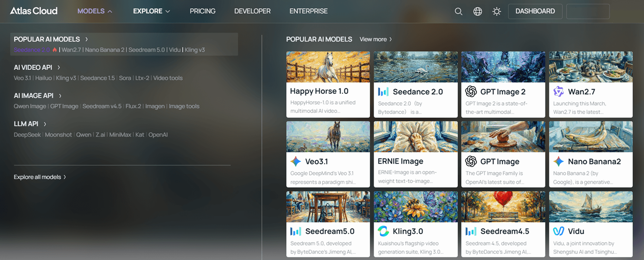
Task: Open the Video tools link
Action: [168, 78]
